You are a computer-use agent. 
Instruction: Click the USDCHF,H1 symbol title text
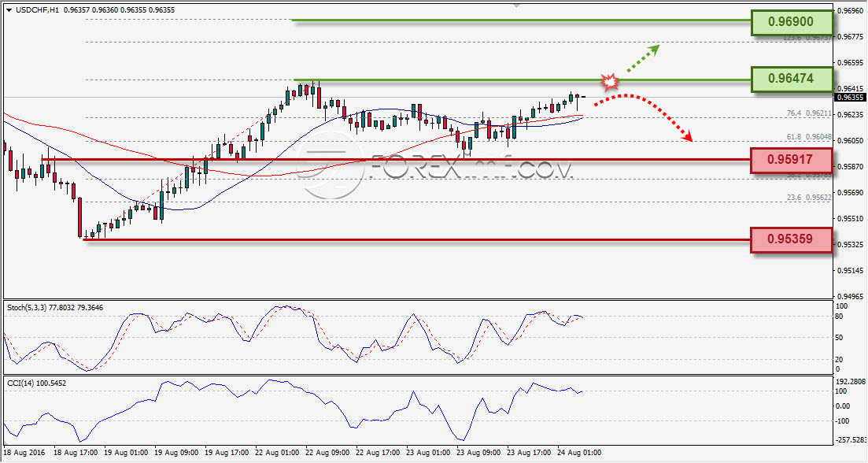[x=38, y=10]
